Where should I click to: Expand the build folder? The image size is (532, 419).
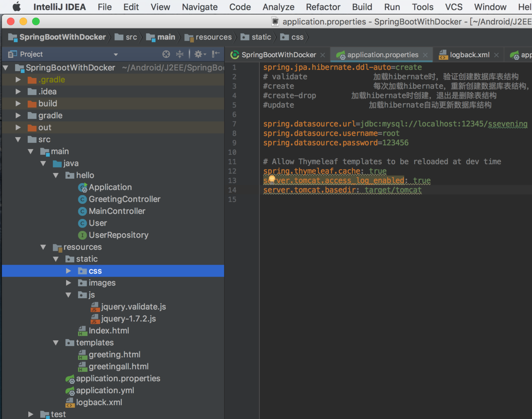click(18, 104)
